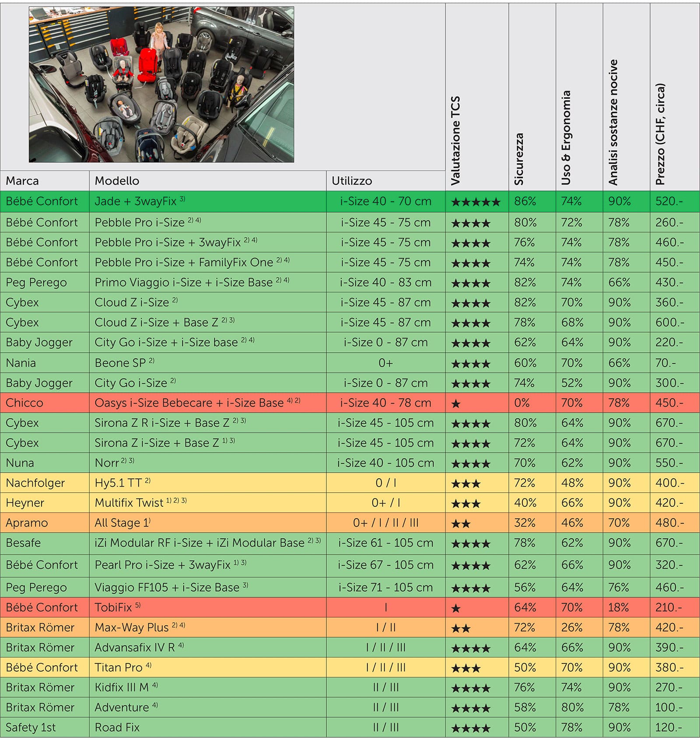Select iZi Modular RF i-Size model cell
The height and width of the screenshot is (740, 700).
pos(208,543)
